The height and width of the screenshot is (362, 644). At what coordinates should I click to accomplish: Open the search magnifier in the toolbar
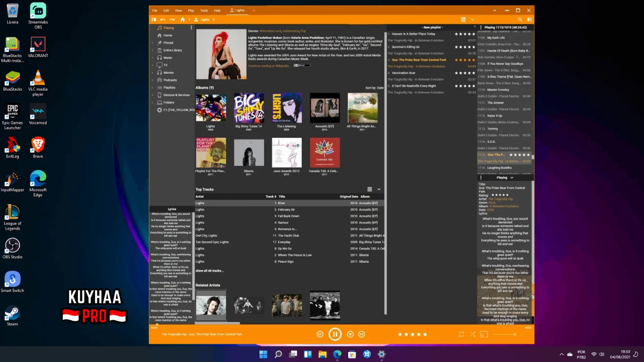coord(521,20)
